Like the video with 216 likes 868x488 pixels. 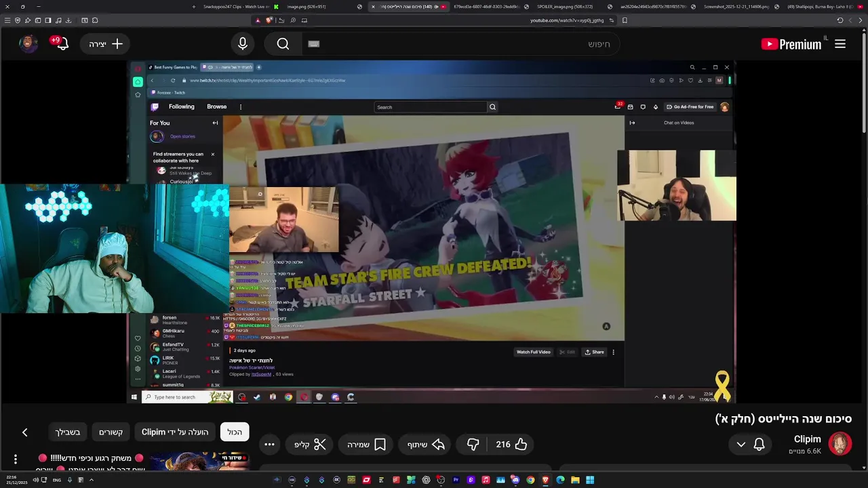click(512, 445)
